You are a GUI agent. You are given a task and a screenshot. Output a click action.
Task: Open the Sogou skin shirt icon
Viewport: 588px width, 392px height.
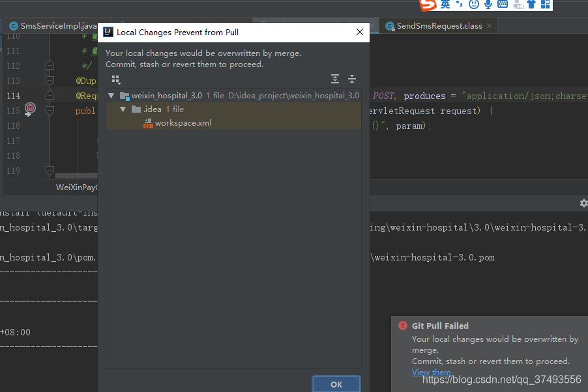531,5
